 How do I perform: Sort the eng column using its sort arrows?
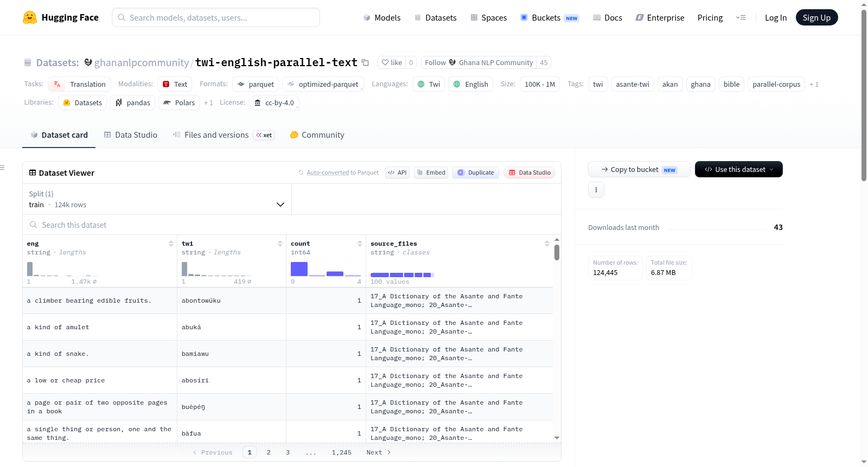[x=171, y=244]
